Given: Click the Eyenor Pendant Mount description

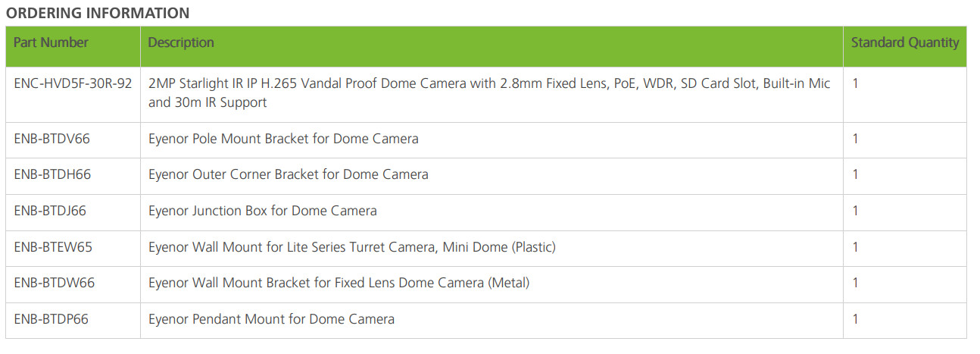Looking at the screenshot, I should (271, 319).
